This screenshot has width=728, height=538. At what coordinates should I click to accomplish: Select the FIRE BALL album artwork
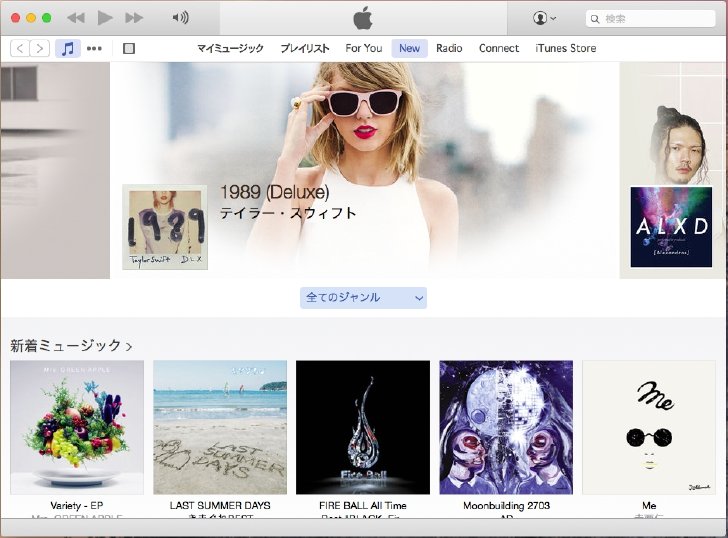(x=363, y=428)
